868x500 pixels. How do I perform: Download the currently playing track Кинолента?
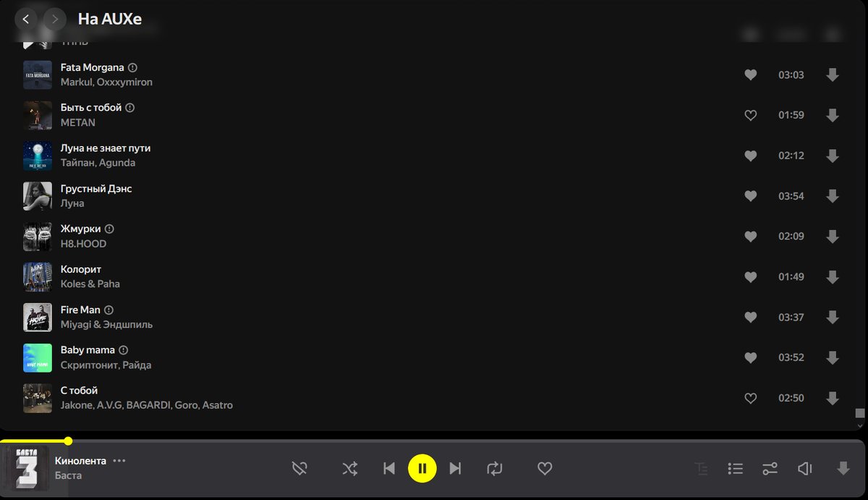point(843,469)
